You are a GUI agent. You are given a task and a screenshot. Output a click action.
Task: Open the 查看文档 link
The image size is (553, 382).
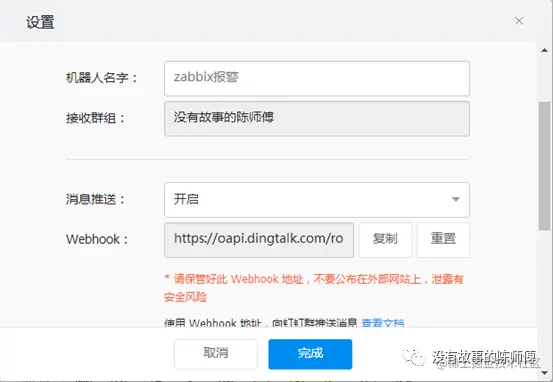383,322
